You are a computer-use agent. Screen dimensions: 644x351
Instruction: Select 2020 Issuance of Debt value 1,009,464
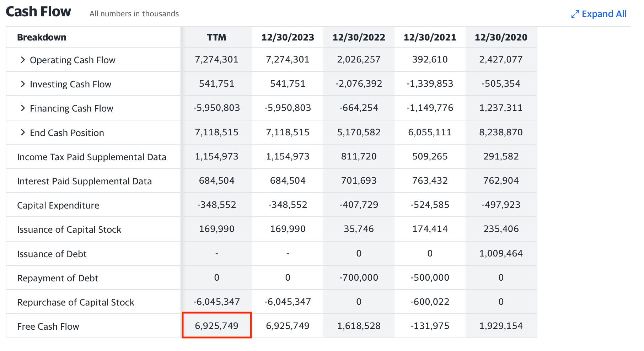(x=501, y=253)
